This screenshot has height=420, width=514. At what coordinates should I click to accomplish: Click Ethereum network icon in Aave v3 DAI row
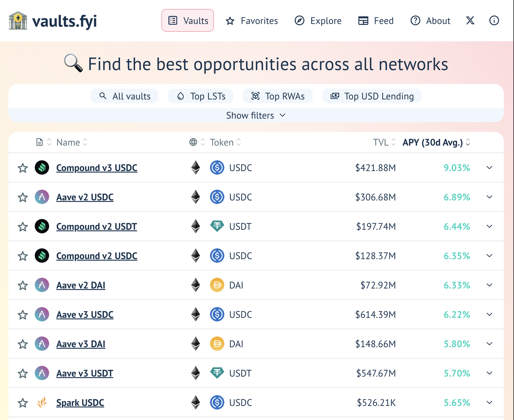coord(196,344)
